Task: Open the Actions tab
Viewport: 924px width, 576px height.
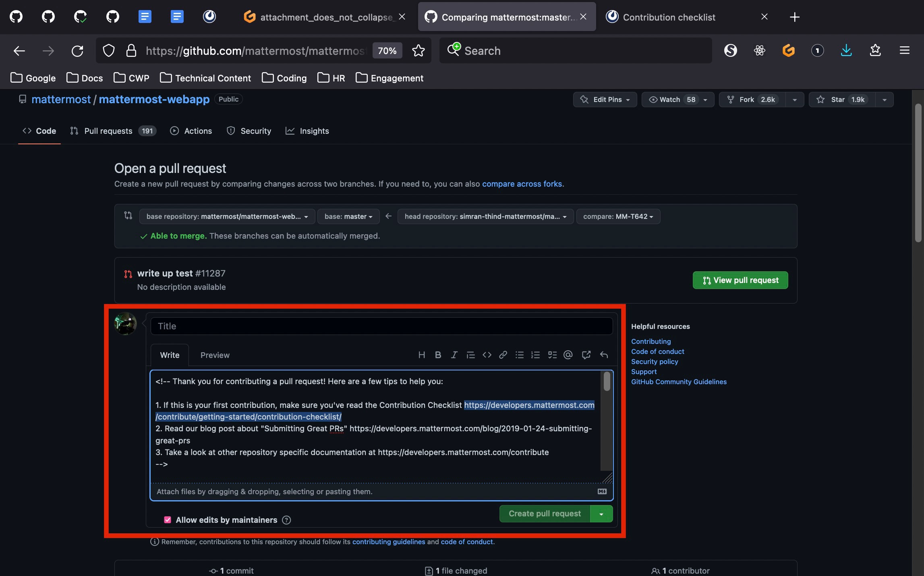Action: tap(191, 131)
